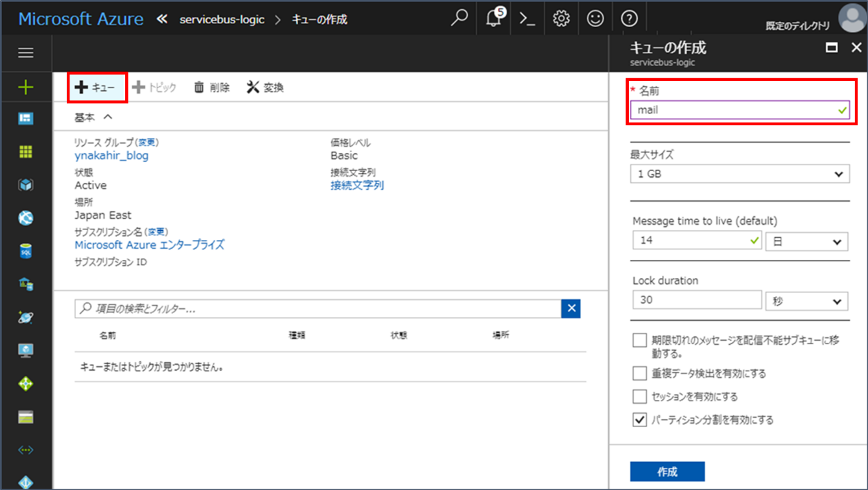Click the 名前 field containing mail
Image resolution: width=868 pixels, height=490 pixels.
tap(739, 110)
